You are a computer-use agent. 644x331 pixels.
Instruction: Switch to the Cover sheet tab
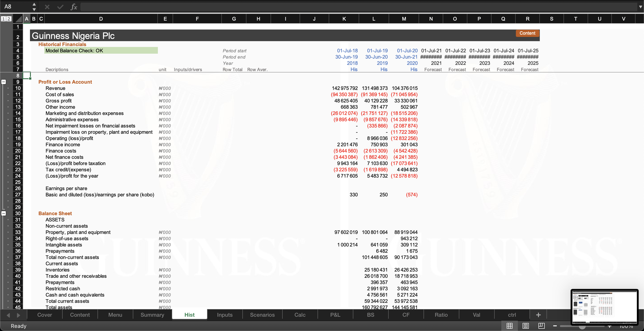[x=44, y=315]
